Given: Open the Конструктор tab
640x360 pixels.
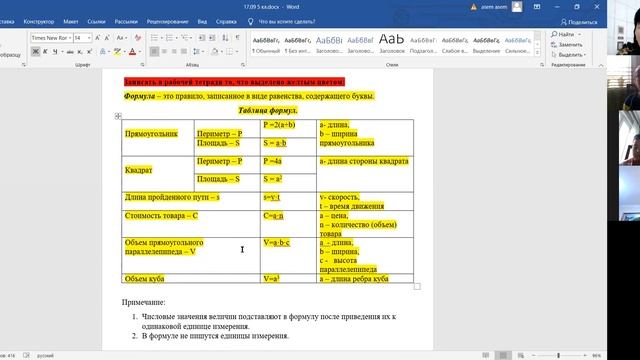Looking at the screenshot, I should click(x=39, y=22).
